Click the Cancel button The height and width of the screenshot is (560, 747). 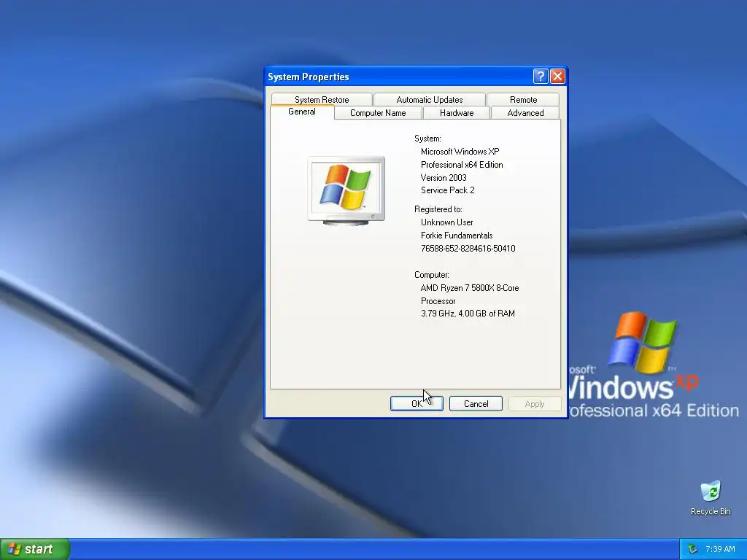476,403
